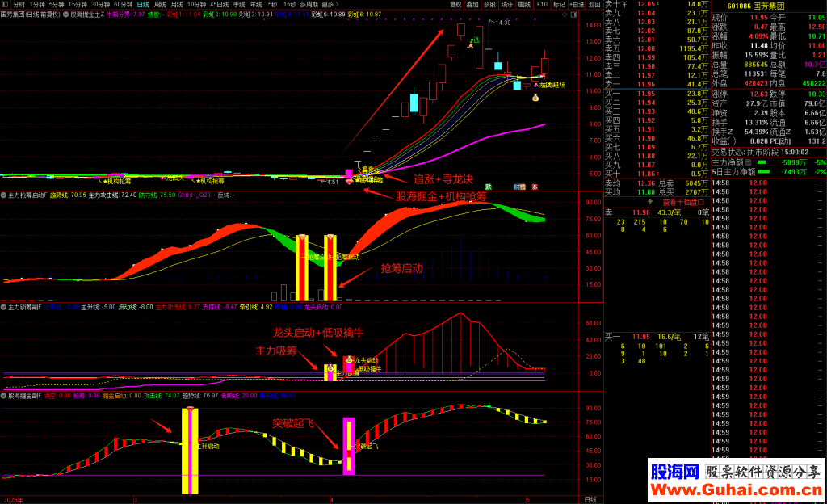Open the 复权 adjustment option
Image resolution: width=827 pixels, height=504 pixels.
pyautogui.click(x=455, y=4)
